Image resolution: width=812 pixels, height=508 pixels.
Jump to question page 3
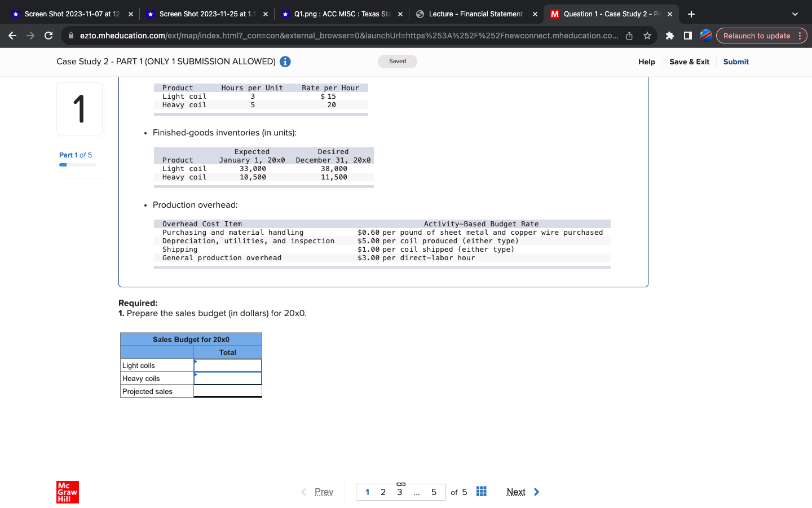[400, 492]
